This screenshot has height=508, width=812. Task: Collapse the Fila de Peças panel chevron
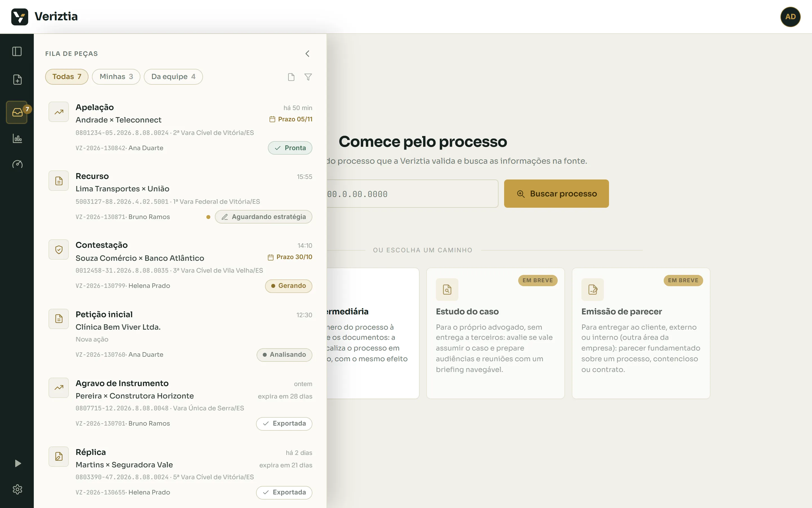tap(307, 54)
